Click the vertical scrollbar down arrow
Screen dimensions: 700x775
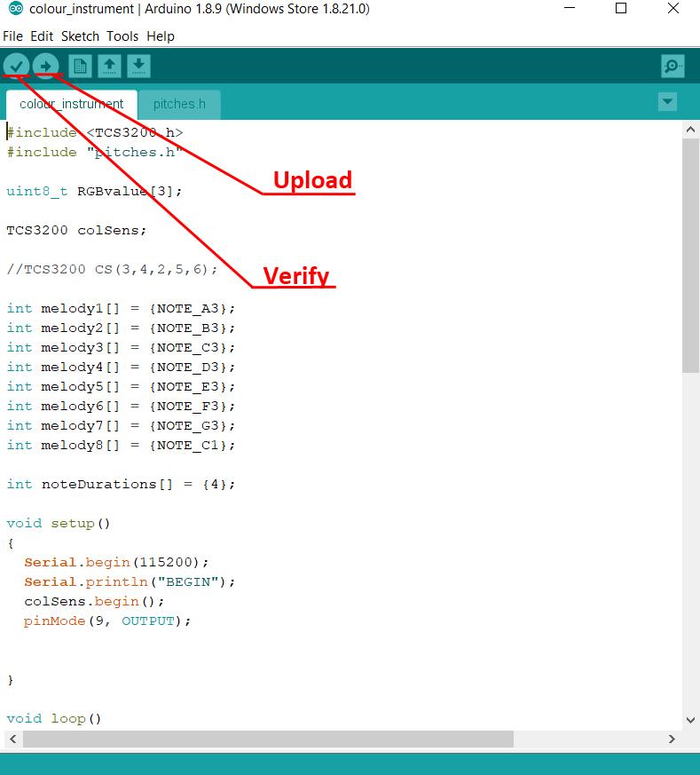(x=690, y=720)
